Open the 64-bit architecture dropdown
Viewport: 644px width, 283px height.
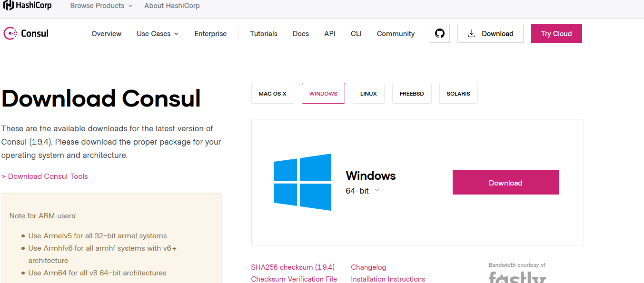coord(362,191)
